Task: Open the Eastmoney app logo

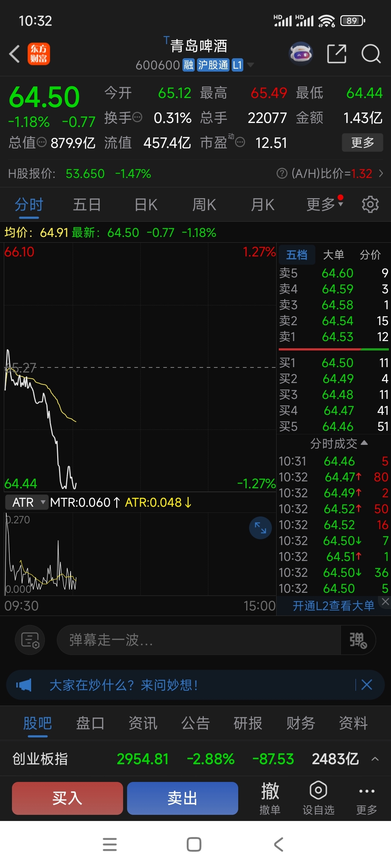Action: pyautogui.click(x=39, y=54)
